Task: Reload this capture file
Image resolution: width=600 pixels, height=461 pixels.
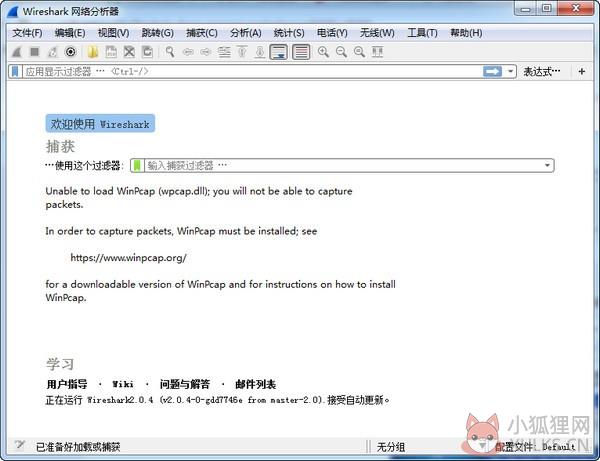Action: pos(147,52)
